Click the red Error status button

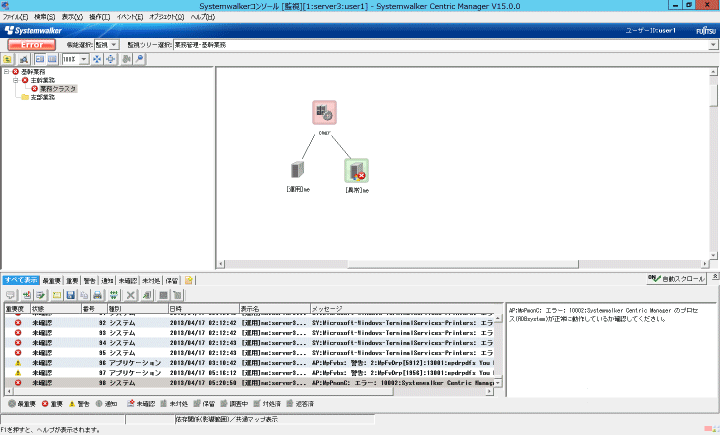[x=31, y=45]
